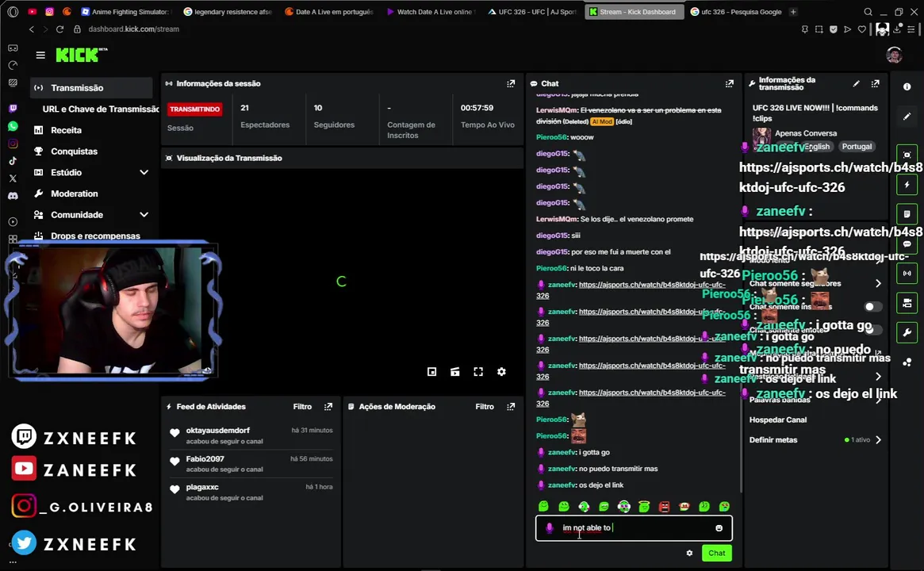Click the purple microphone chat identity badge
The image size is (924, 571).
coord(549,528)
